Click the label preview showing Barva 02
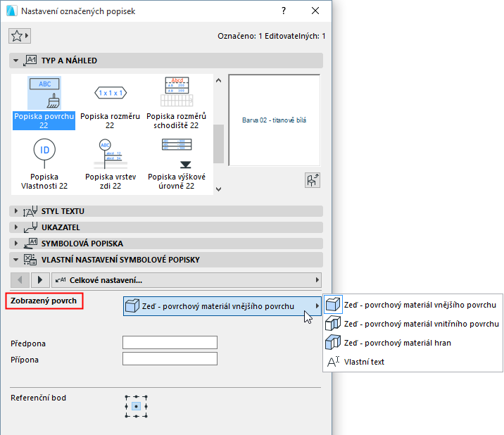This screenshot has width=504, height=435. click(x=275, y=120)
